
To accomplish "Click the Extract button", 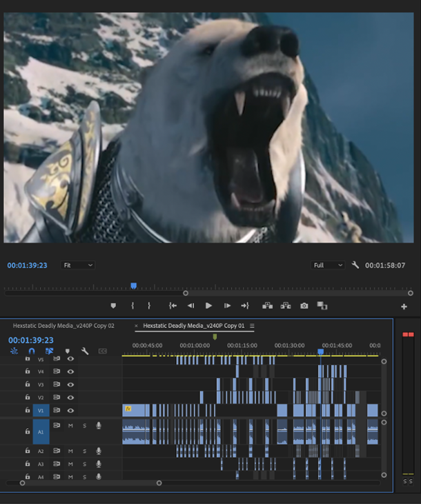I will [286, 305].
